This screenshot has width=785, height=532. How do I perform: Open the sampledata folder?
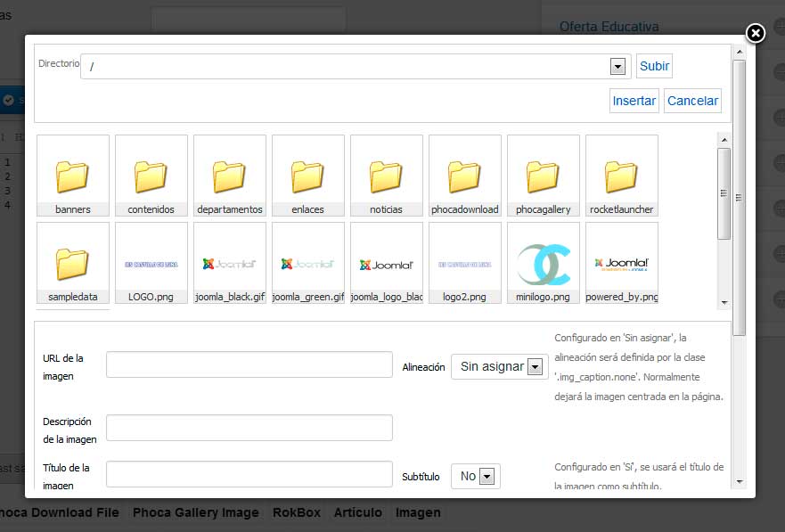click(73, 264)
